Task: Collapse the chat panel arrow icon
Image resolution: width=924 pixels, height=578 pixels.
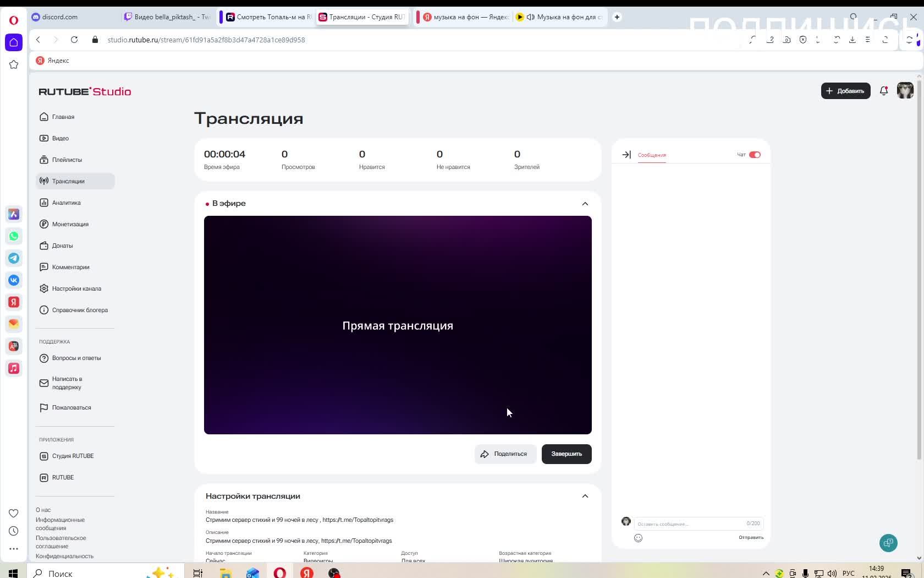Action: [626, 155]
